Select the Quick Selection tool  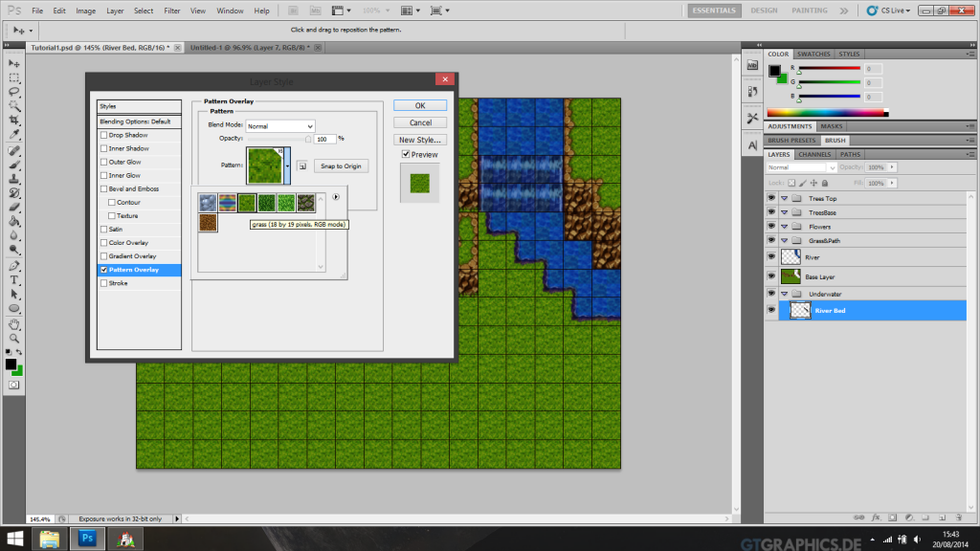click(x=13, y=105)
